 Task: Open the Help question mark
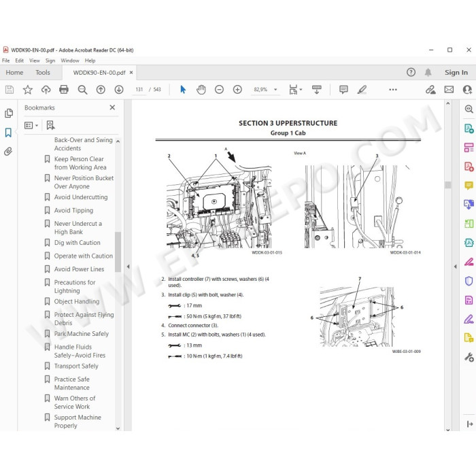[x=411, y=72]
